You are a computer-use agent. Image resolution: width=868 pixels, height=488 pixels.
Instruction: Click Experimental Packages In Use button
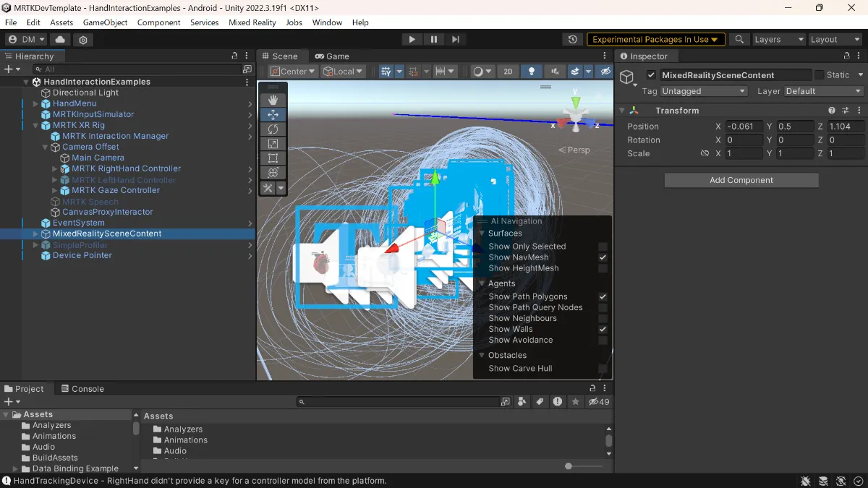point(655,40)
